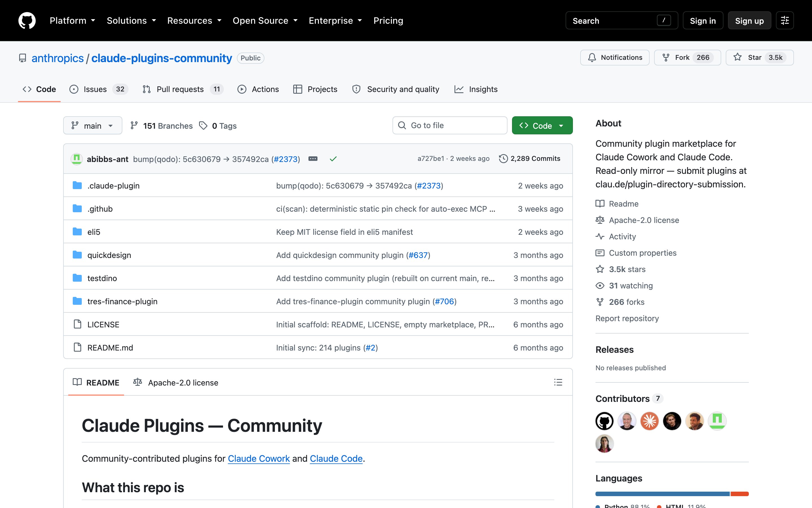The height and width of the screenshot is (508, 812).
Task: Open the quickdesign folder
Action: click(109, 255)
